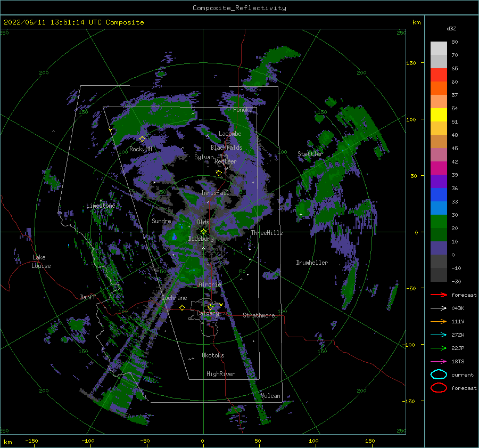Click the yellow V marker east of Calgary
The height and width of the screenshot is (448, 479).
click(x=221, y=305)
